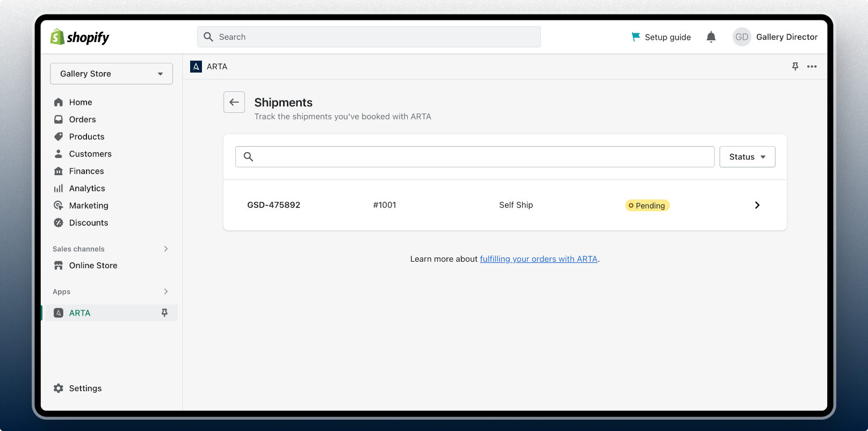Click shipment ID GSD-475892
The image size is (868, 431).
tap(274, 205)
